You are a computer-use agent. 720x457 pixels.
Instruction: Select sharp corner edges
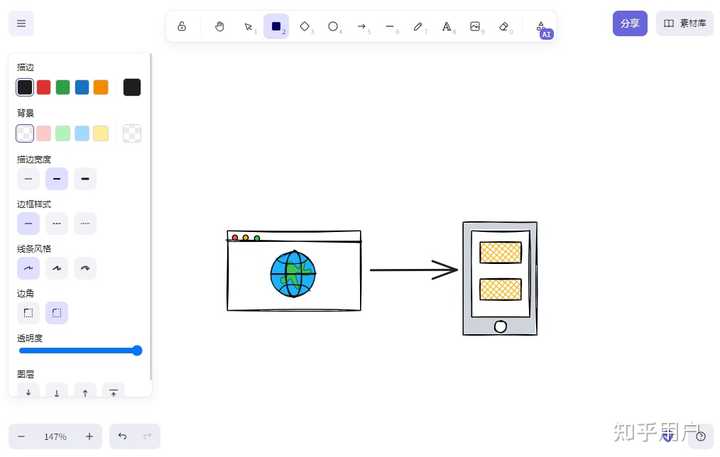[x=28, y=313]
